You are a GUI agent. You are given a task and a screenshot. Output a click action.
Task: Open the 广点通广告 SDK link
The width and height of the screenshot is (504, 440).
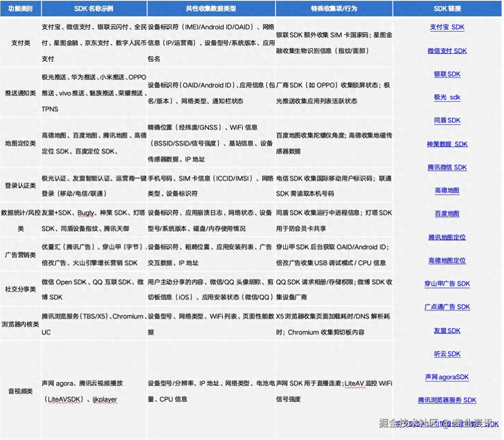point(447,307)
